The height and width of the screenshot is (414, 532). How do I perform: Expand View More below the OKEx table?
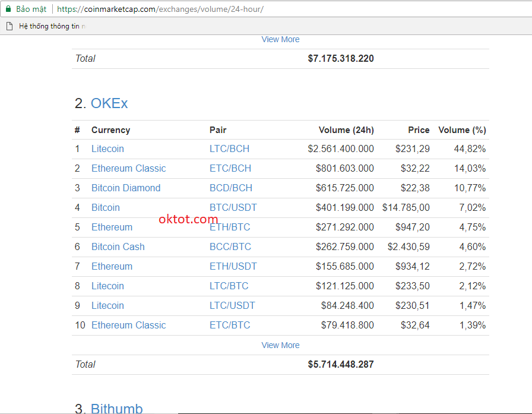pyautogui.click(x=280, y=345)
